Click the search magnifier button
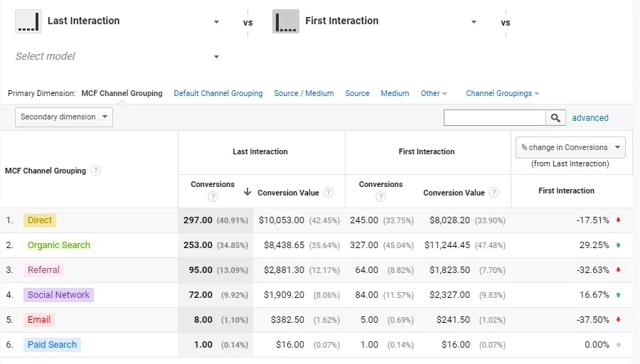Screen dimensions: 640x364 pyautogui.click(x=556, y=118)
